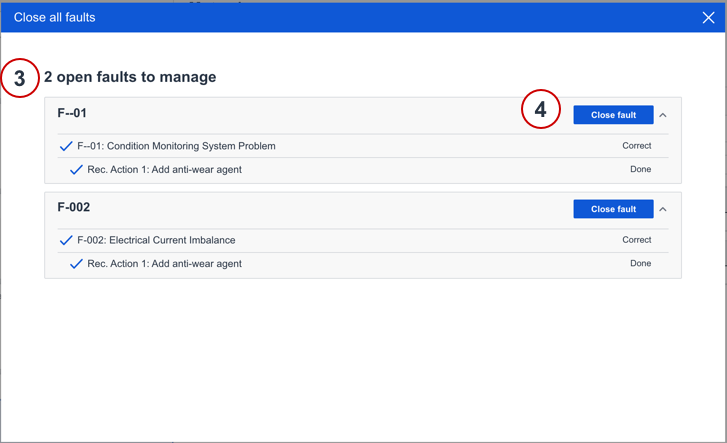Select 'Rec. Action 1: Add anti-wear agent' under F--01
This screenshot has height=443, width=727.
[165, 170]
